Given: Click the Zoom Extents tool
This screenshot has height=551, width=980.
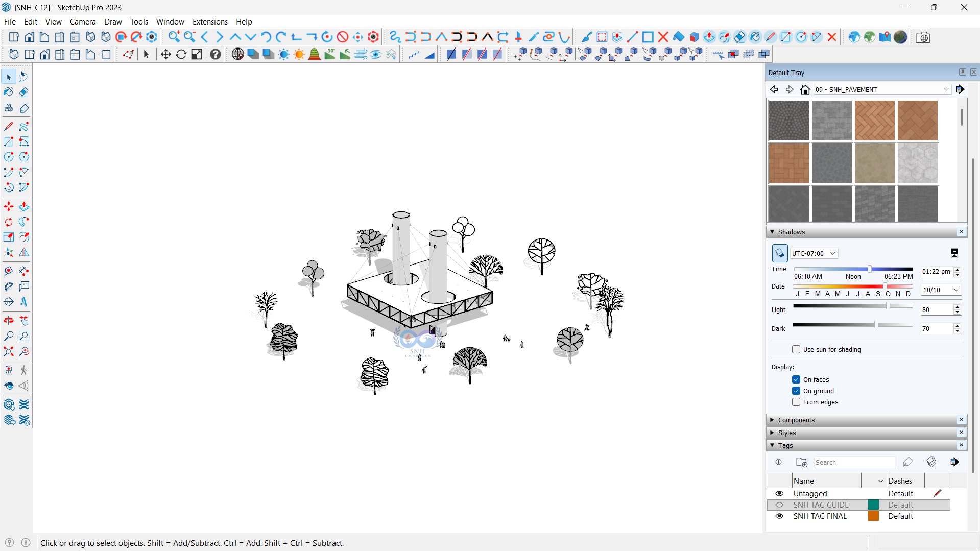Looking at the screenshot, I should (x=9, y=352).
